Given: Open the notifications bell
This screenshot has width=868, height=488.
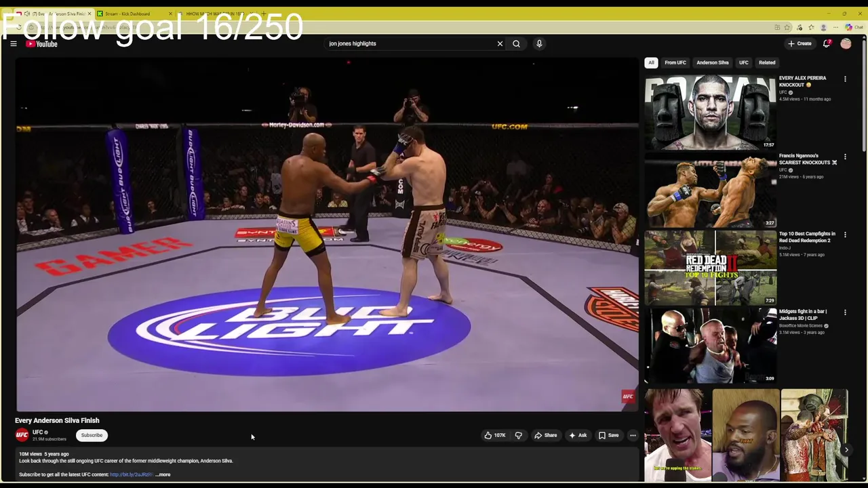Looking at the screenshot, I should pos(827,43).
